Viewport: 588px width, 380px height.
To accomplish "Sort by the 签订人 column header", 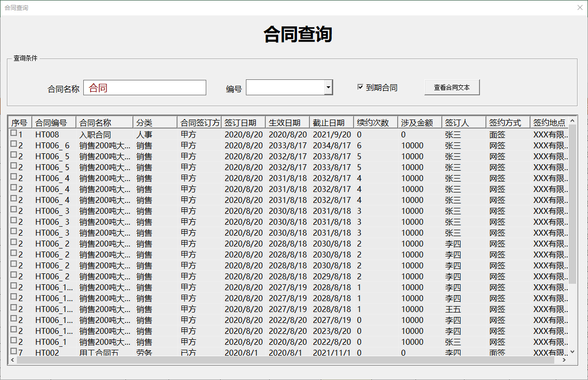I will (464, 123).
